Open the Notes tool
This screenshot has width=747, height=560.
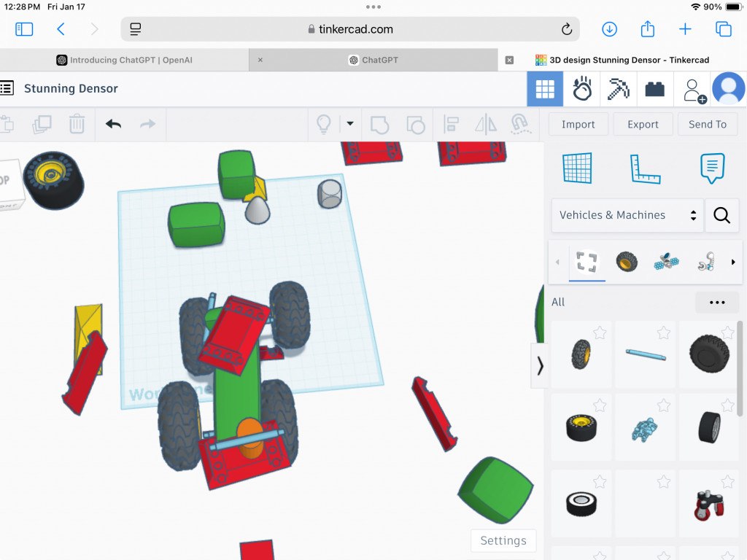712,168
